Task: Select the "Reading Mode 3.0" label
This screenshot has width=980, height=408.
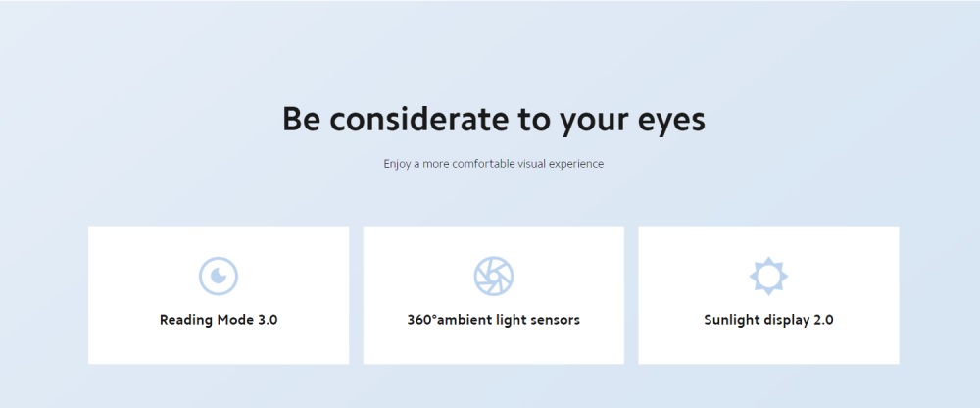Action: (219, 320)
